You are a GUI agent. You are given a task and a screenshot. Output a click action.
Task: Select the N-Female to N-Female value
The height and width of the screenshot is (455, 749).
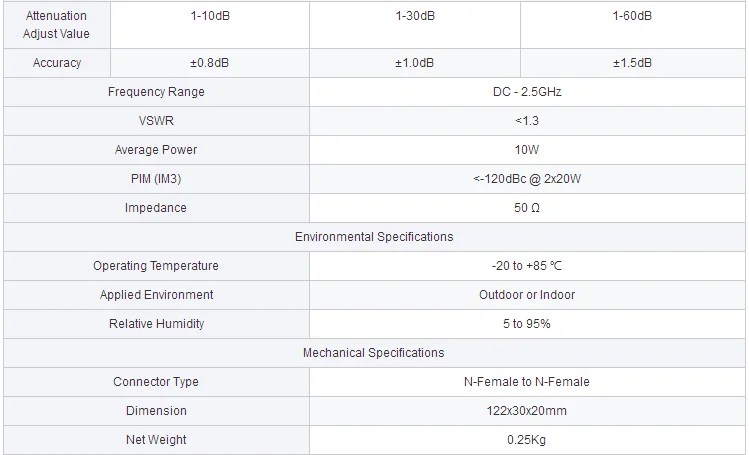pyautogui.click(x=528, y=382)
